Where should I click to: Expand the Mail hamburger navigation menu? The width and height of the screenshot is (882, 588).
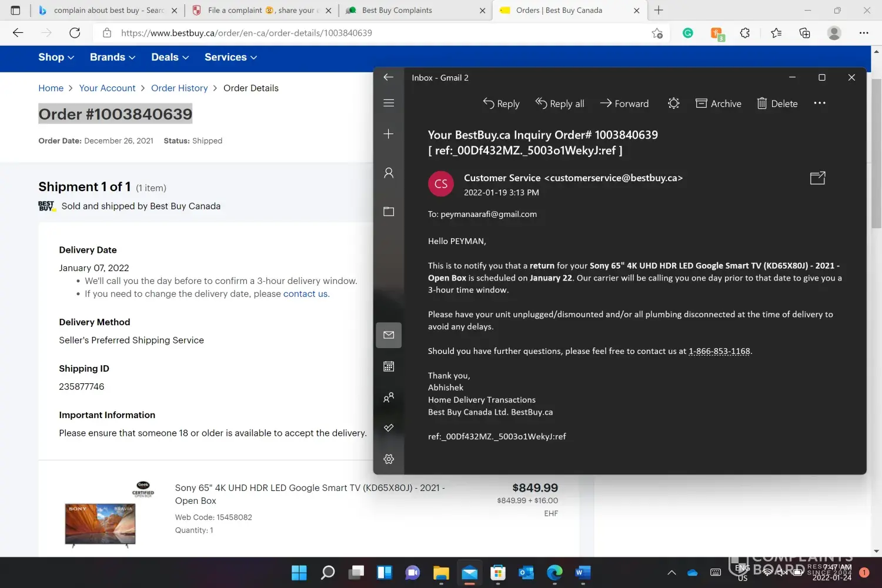pyautogui.click(x=389, y=103)
